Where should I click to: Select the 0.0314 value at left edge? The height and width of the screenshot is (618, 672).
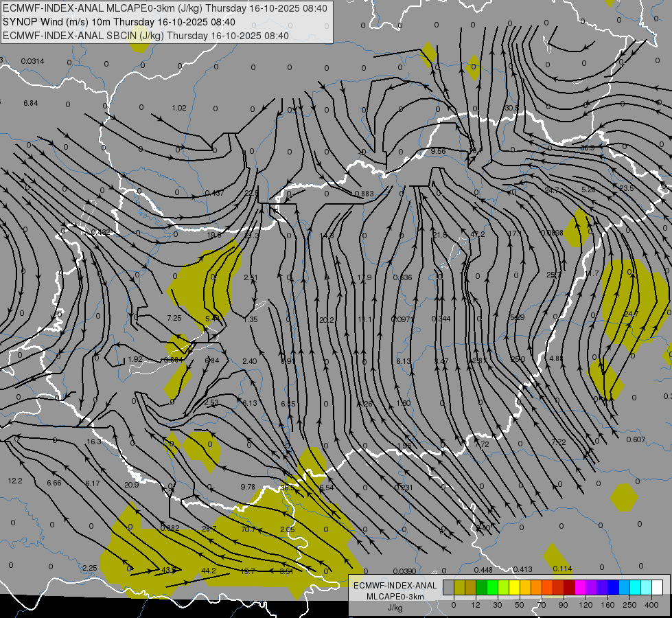(32, 62)
